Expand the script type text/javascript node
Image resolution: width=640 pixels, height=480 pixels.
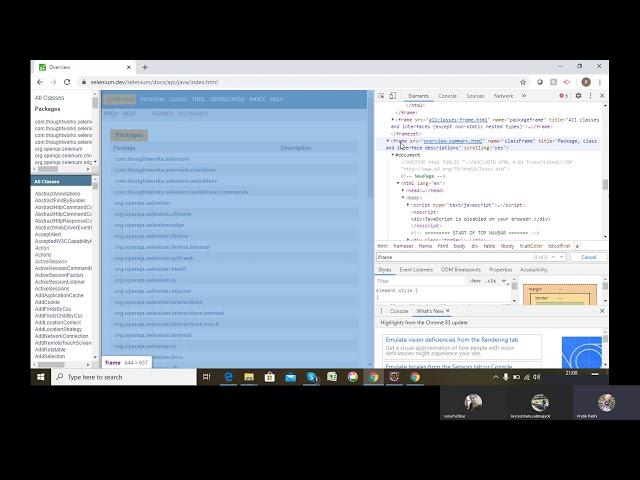pyautogui.click(x=408, y=205)
